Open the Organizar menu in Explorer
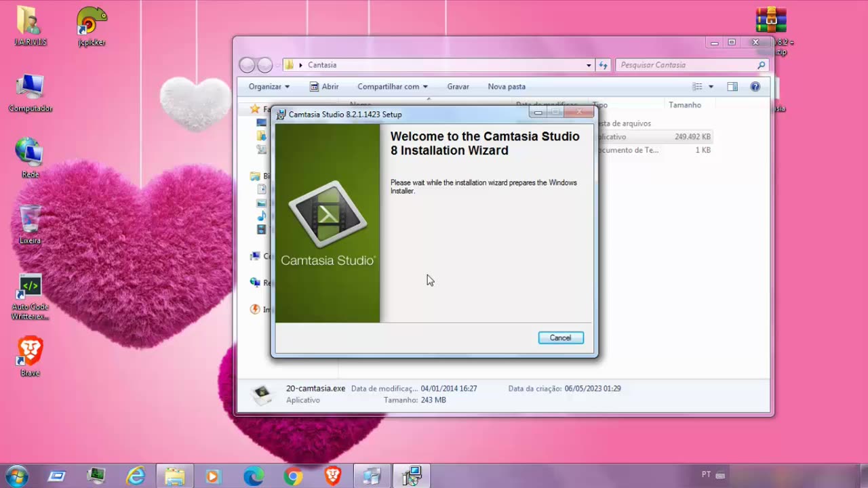The image size is (868, 488). click(x=269, y=87)
